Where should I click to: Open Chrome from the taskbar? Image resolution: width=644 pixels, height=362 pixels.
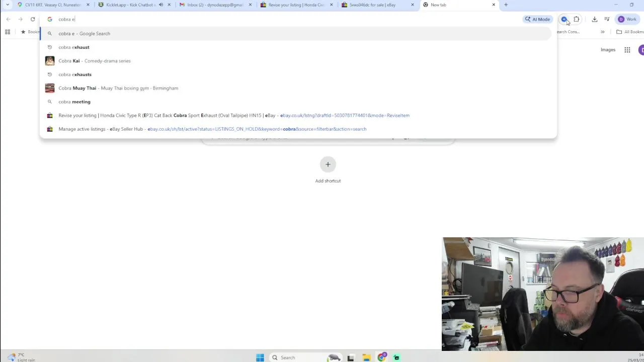pyautogui.click(x=382, y=357)
